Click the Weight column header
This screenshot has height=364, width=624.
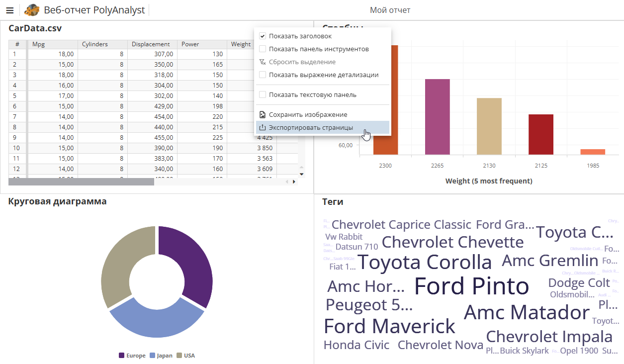(x=241, y=44)
